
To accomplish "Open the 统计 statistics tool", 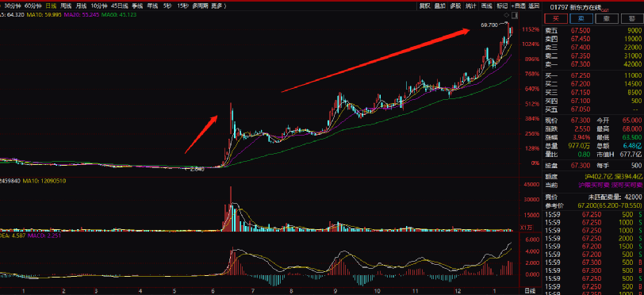I will (x=470, y=6).
